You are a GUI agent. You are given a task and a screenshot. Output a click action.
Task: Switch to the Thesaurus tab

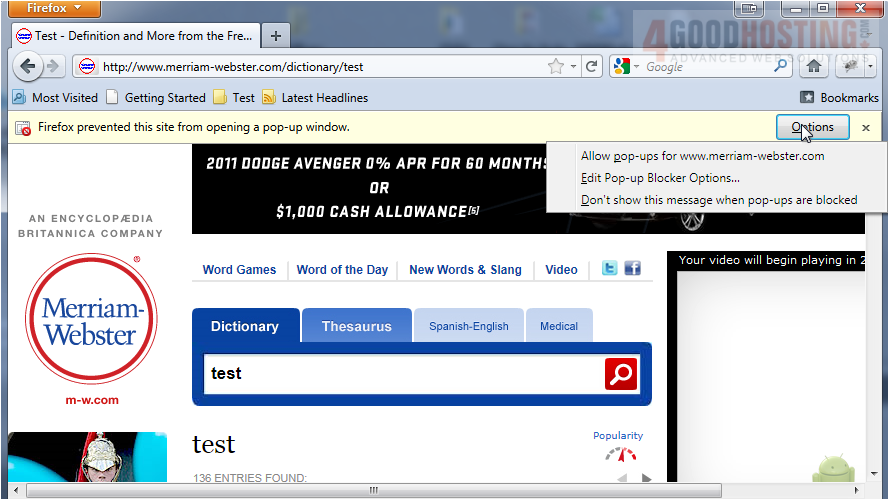point(356,326)
